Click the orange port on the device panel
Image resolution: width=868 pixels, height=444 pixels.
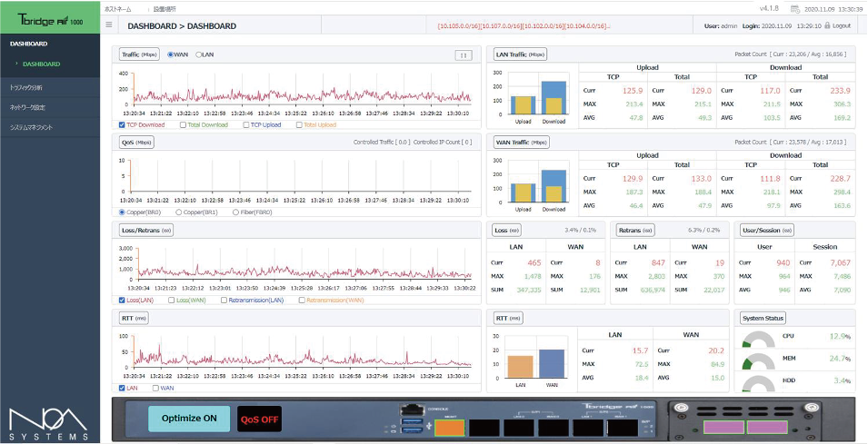pos(450,427)
